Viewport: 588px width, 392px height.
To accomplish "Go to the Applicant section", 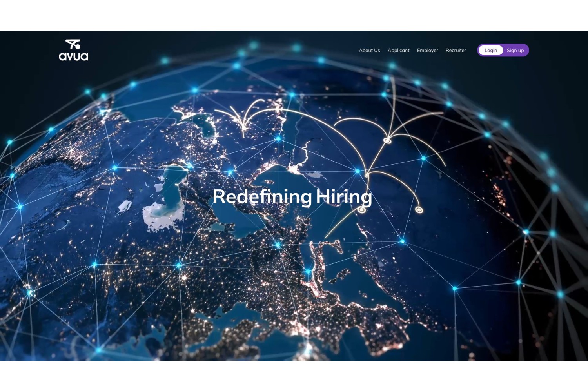I will click(x=398, y=50).
